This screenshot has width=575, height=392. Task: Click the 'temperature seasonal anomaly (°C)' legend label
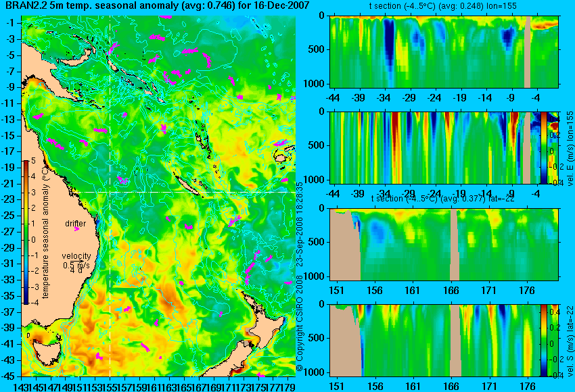(x=45, y=233)
